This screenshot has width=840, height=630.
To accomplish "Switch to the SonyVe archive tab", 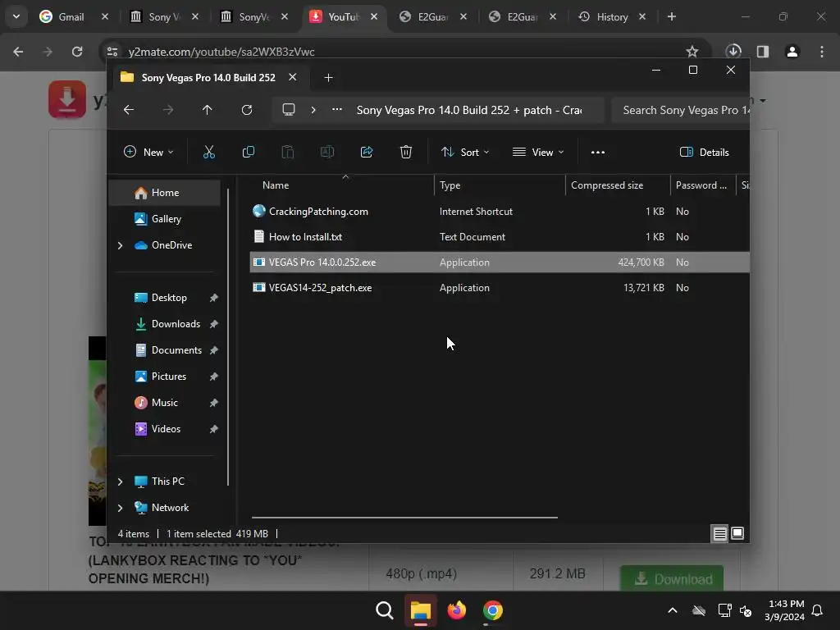I will (253, 17).
